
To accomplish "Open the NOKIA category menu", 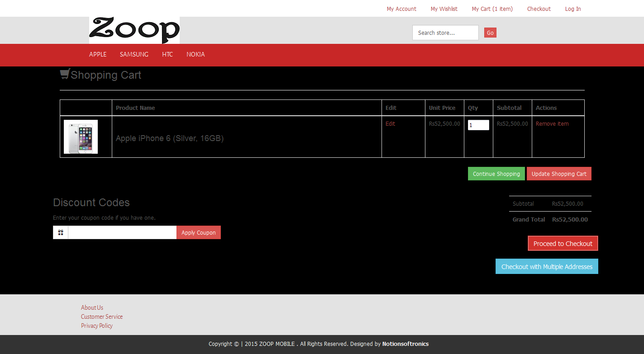I will [x=196, y=54].
